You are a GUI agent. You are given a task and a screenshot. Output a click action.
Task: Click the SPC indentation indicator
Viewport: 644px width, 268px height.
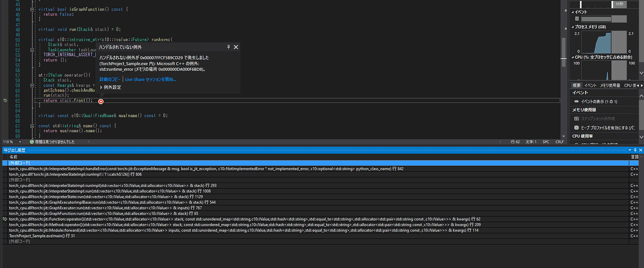point(546,141)
